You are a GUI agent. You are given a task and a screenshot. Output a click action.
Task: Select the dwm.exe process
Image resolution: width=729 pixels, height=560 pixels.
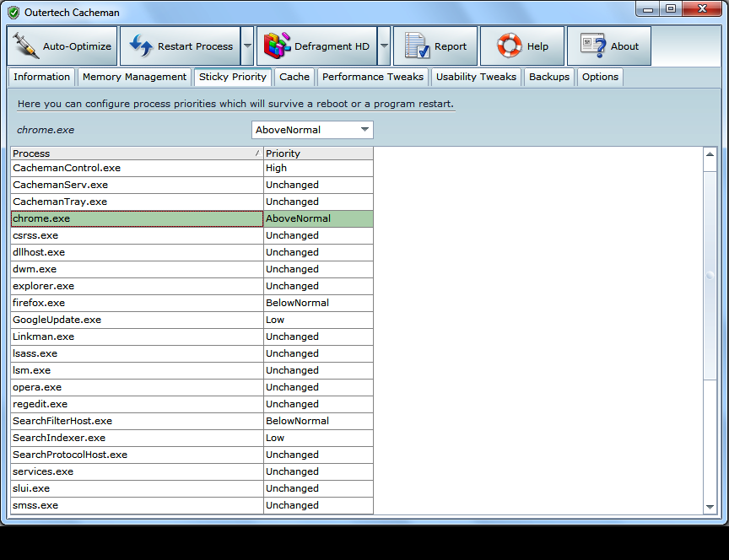pyautogui.click(x=137, y=269)
